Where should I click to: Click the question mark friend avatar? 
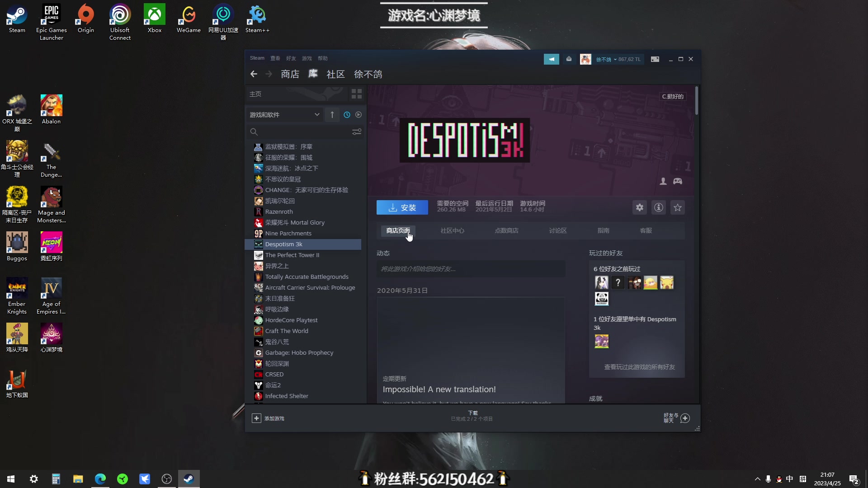tap(618, 283)
